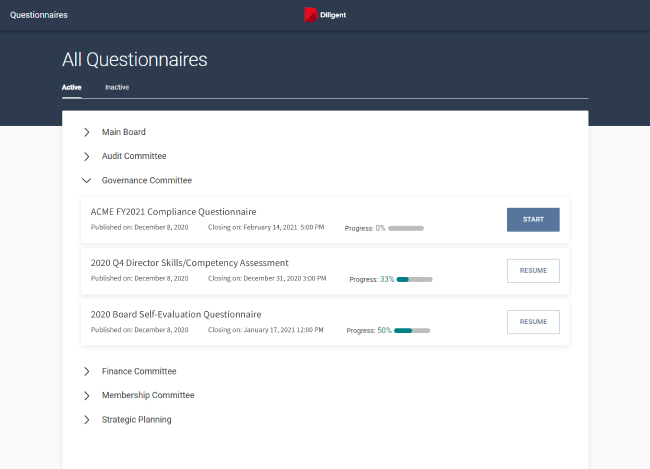Click closing date January 17, 2021 12:00 PM

tap(266, 330)
